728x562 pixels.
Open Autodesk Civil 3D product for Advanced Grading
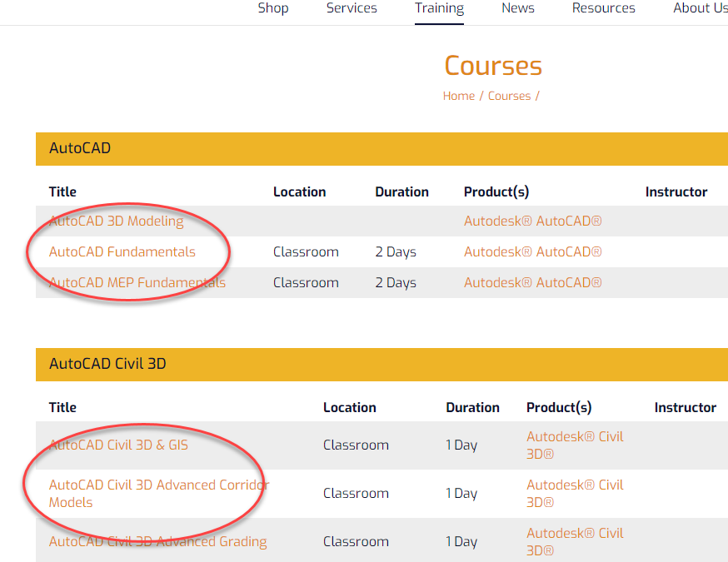(575, 541)
